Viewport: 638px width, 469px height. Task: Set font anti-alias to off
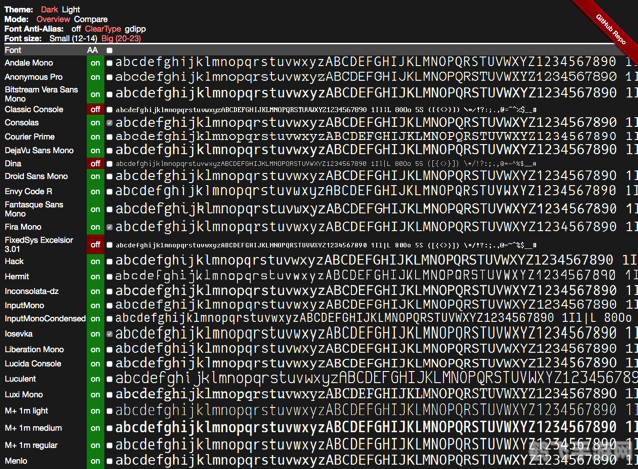(76, 29)
